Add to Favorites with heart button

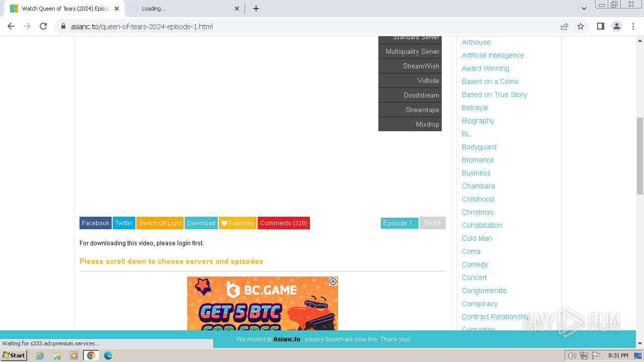237,223
